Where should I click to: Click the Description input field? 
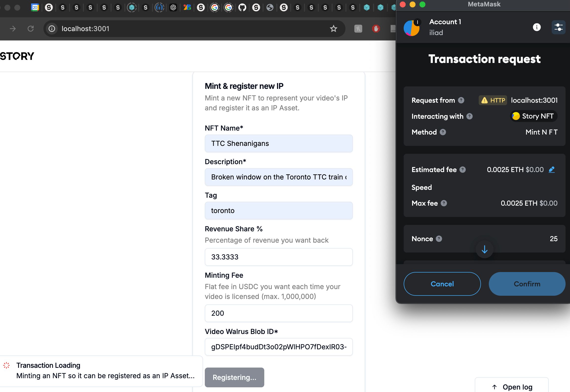point(279,177)
